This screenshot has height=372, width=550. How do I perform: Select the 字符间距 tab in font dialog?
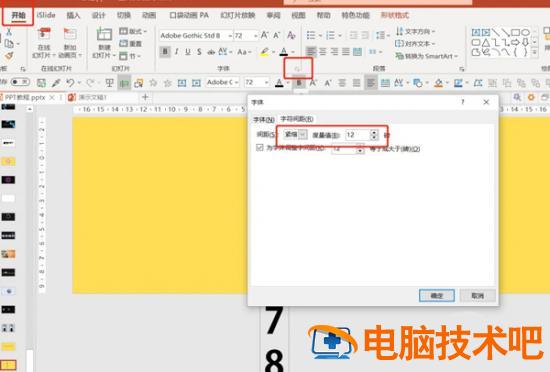point(297,119)
